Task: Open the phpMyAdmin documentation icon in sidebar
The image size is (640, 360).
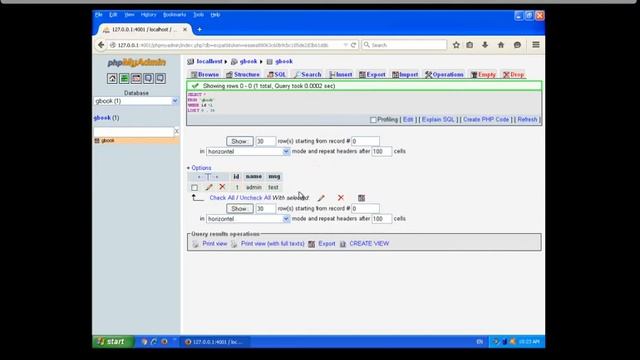Action: [148, 78]
